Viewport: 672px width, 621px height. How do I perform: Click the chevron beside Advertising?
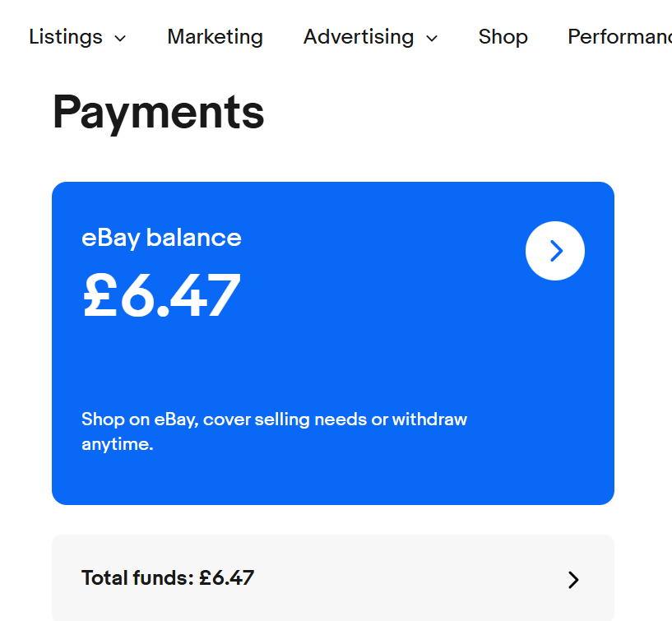tap(432, 38)
